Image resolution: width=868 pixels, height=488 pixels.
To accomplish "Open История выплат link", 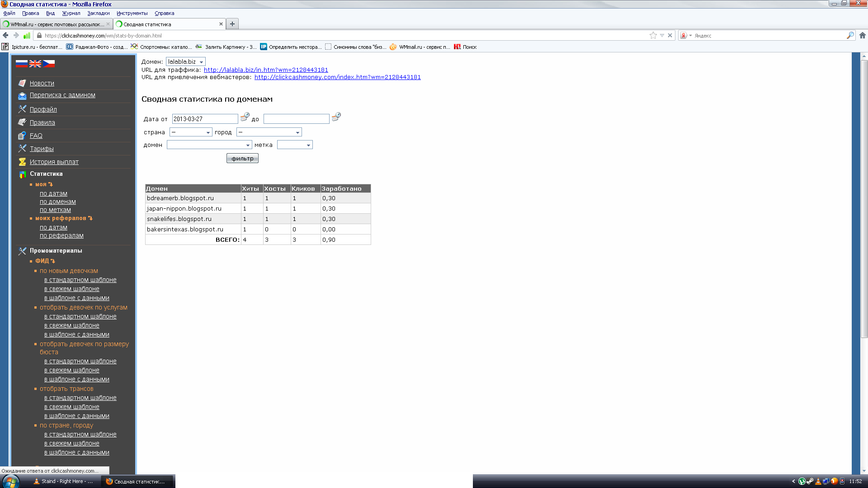I will (54, 162).
